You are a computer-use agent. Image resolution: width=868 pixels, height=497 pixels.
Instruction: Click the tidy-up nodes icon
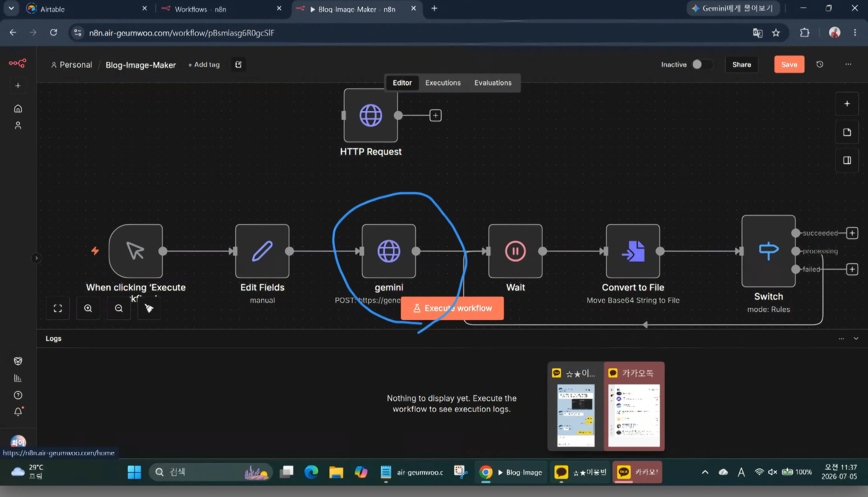pos(149,308)
